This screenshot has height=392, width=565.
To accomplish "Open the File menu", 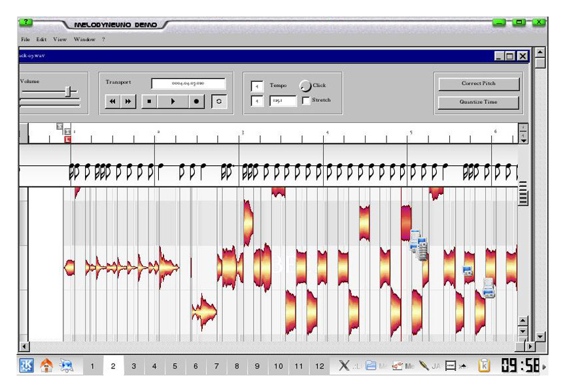I will [26, 39].
